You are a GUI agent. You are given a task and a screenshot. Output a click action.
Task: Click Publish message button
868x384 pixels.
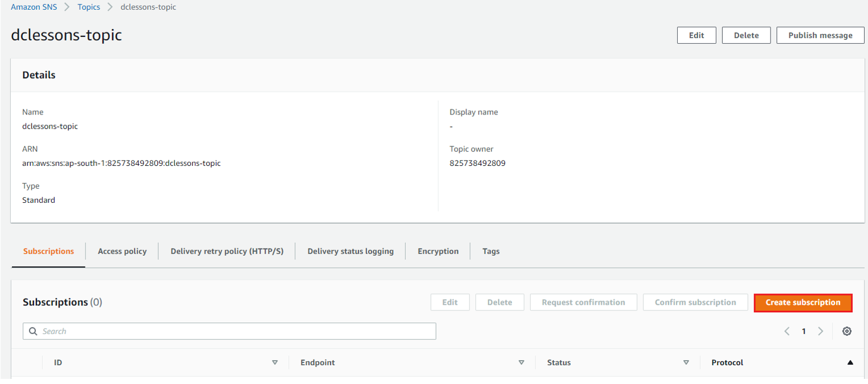(x=820, y=35)
